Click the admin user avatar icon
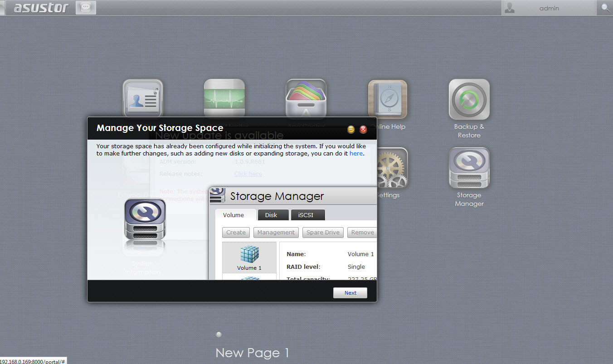 (x=510, y=8)
